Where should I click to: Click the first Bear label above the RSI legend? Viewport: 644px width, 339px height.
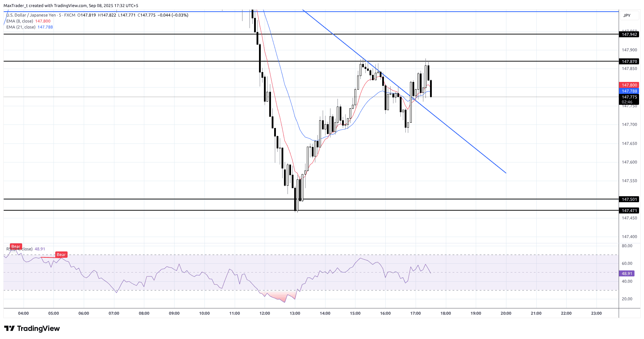point(16,247)
